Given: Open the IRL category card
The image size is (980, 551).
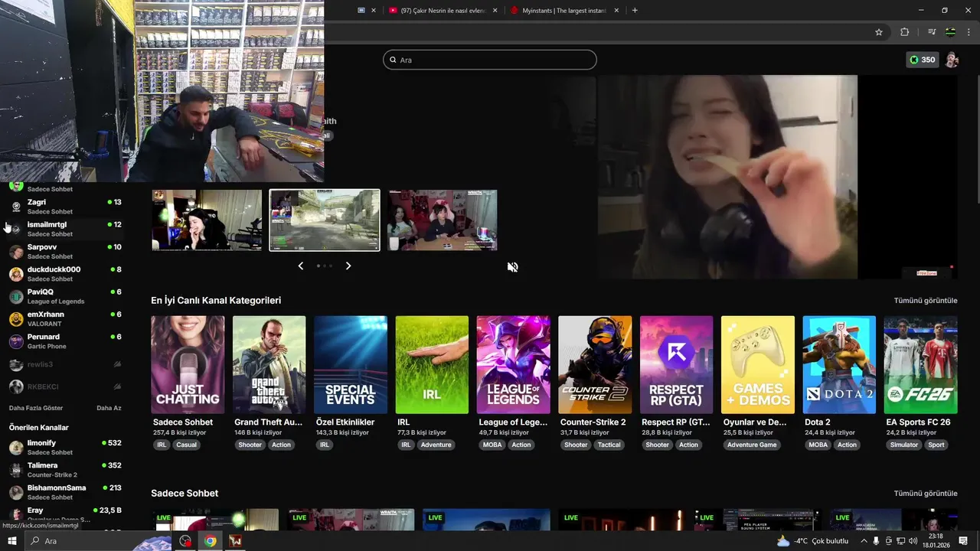Looking at the screenshot, I should [432, 364].
